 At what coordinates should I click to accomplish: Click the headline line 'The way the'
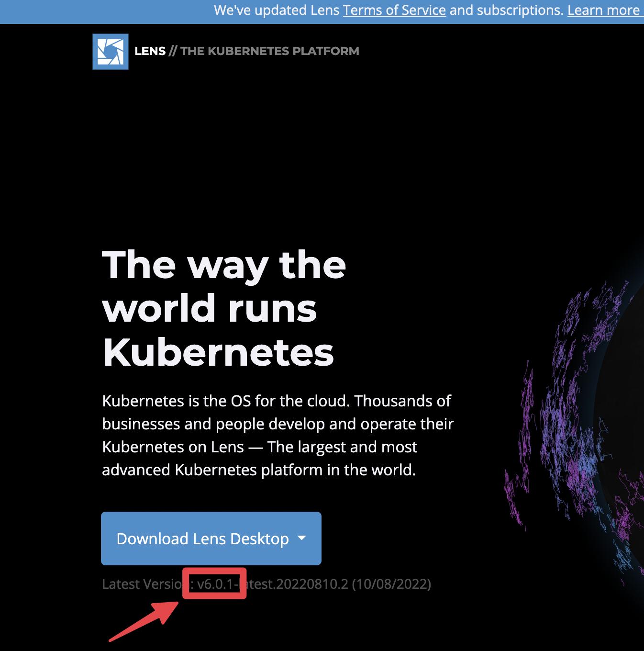[223, 265]
